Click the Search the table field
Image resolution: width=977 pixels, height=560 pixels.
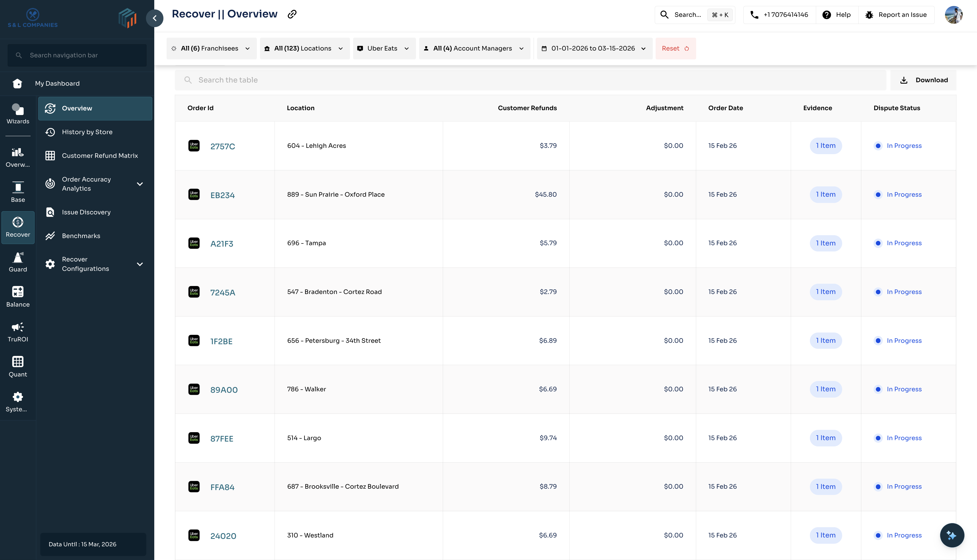(x=531, y=80)
